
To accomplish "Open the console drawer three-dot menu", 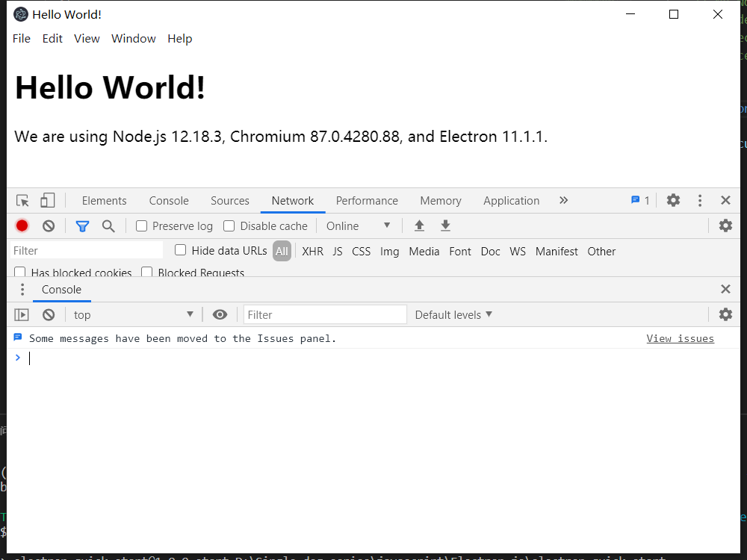I will [x=22, y=290].
